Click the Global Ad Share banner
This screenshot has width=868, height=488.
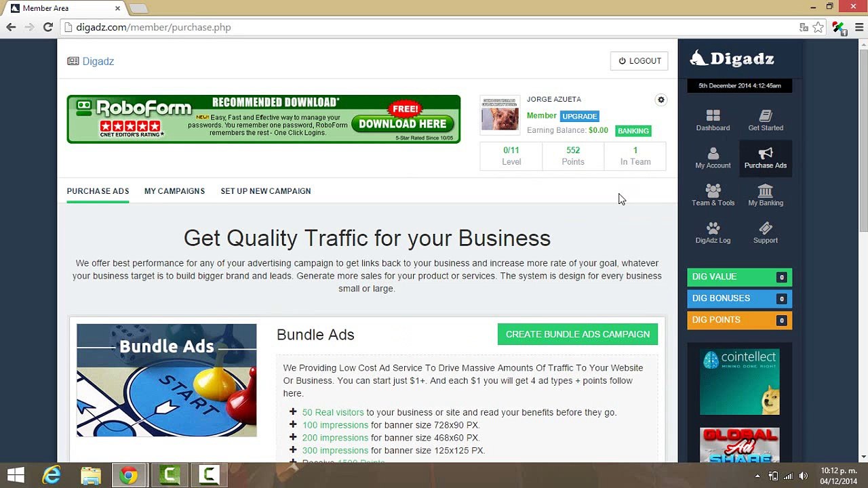coord(740,445)
